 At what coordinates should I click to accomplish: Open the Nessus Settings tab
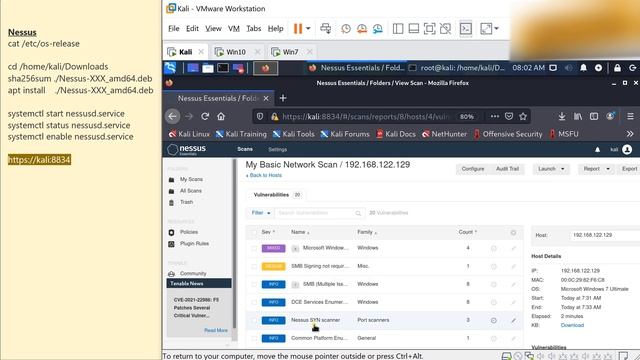[278, 149]
